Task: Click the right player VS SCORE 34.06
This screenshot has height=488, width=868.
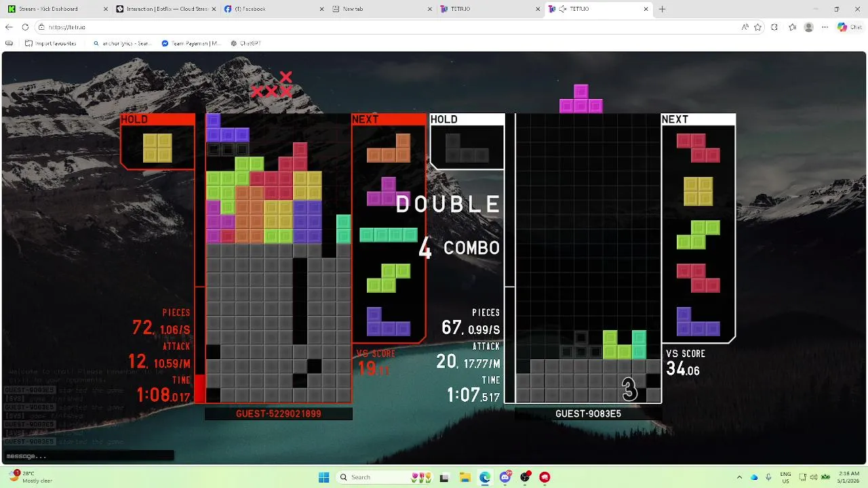Action: click(683, 369)
